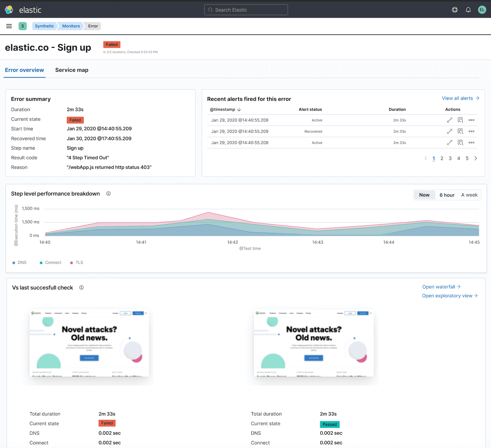Click the Start time value Jan 29, 2020 @14:40:55.209

tap(99, 129)
